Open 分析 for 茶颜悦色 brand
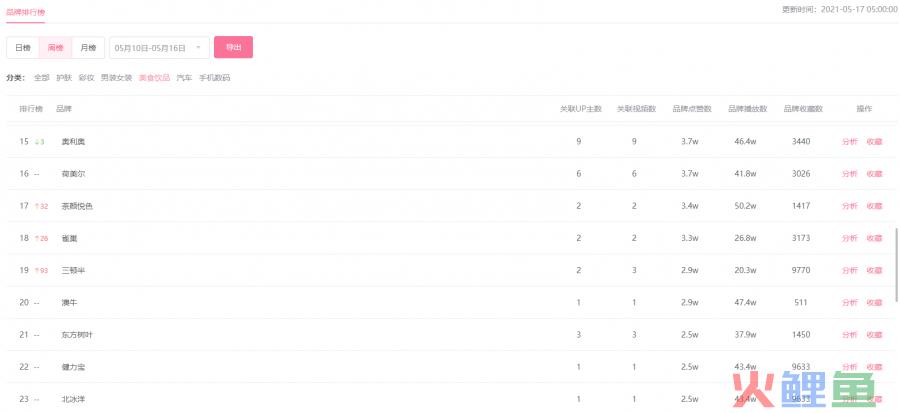The width and height of the screenshot is (900, 413). tap(849, 206)
